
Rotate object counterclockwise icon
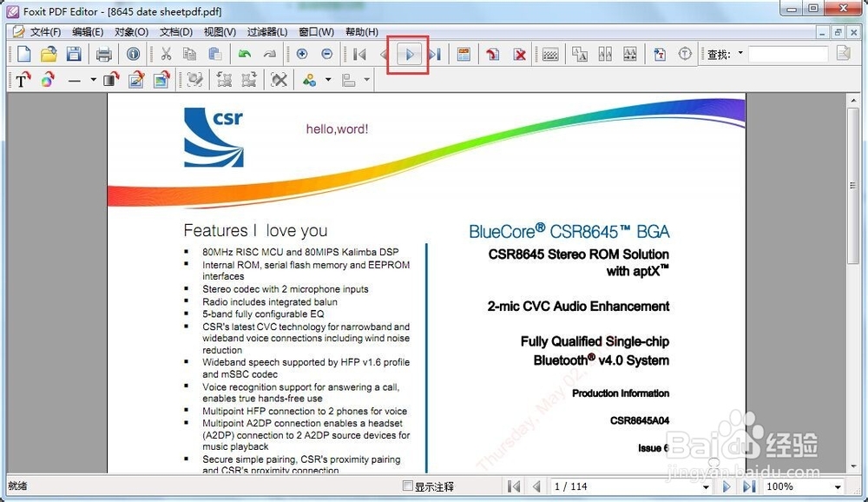pos(224,81)
